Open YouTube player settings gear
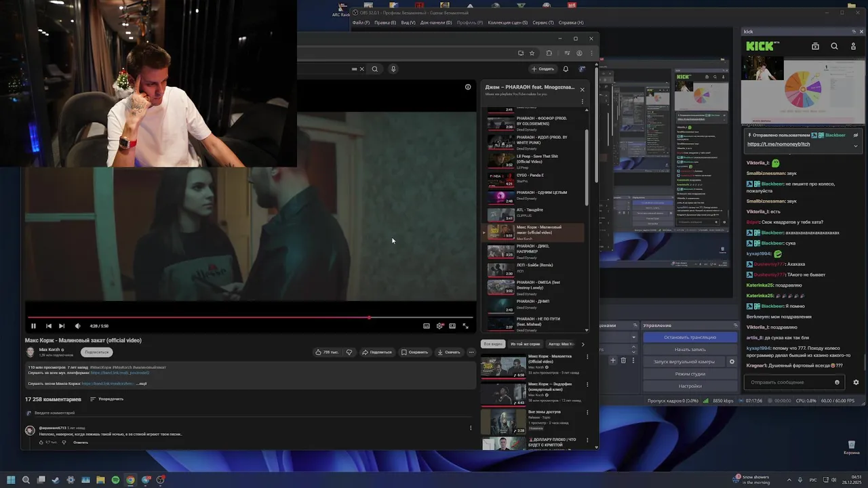Image resolution: width=868 pixels, height=488 pixels. click(439, 326)
